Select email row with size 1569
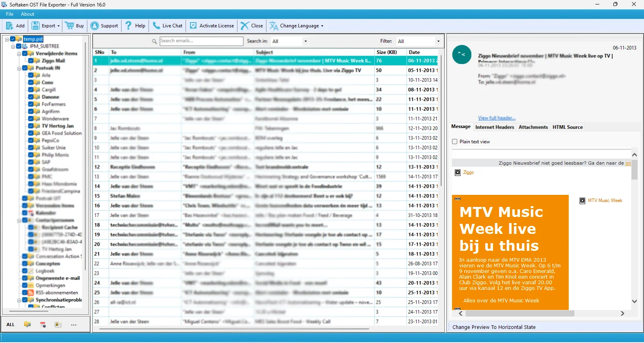Image resolution: width=644 pixels, height=343 pixels. point(266,177)
